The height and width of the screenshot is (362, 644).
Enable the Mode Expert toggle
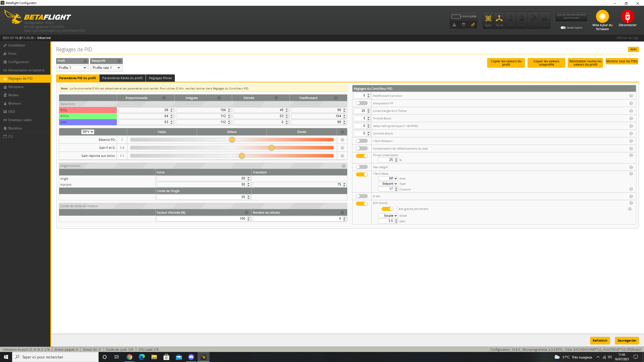click(x=563, y=28)
